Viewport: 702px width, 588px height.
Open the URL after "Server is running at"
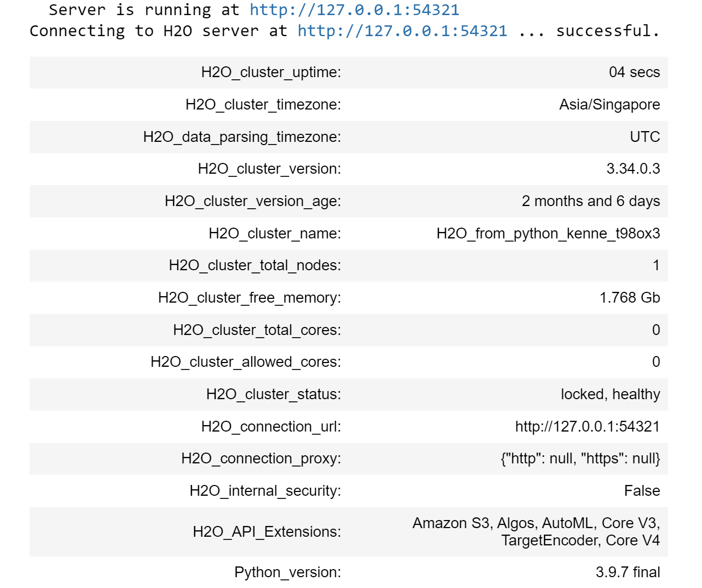(x=354, y=10)
